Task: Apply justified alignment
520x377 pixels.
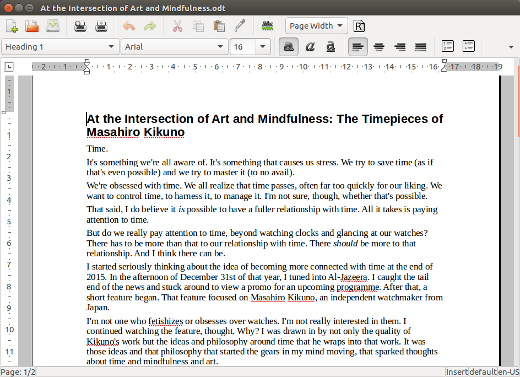Action: [421, 47]
